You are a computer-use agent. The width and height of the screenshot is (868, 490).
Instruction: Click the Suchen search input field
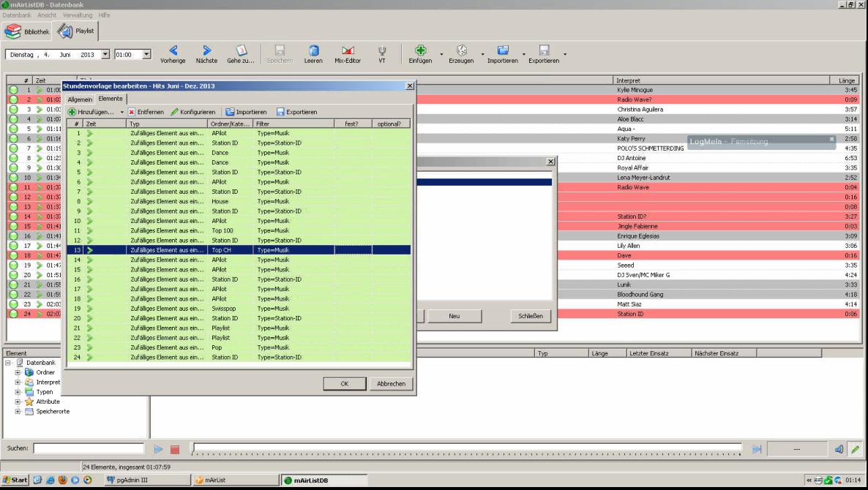[x=88, y=448]
